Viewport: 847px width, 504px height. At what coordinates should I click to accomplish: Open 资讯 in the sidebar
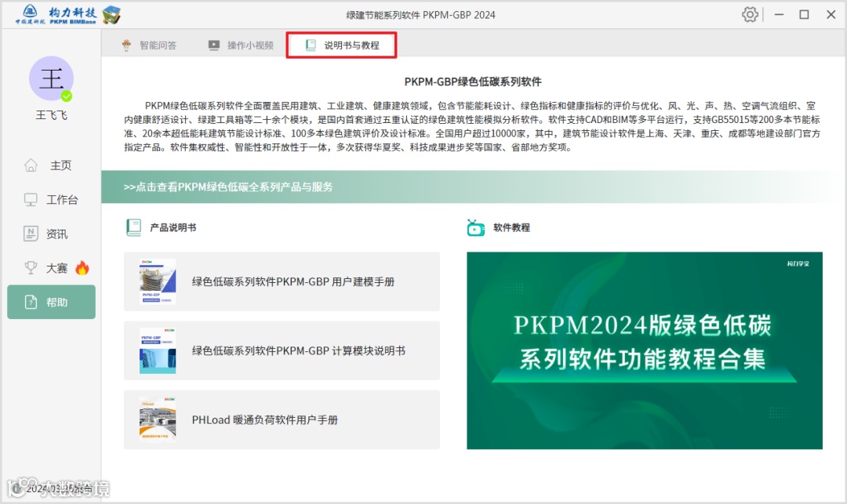(51, 234)
